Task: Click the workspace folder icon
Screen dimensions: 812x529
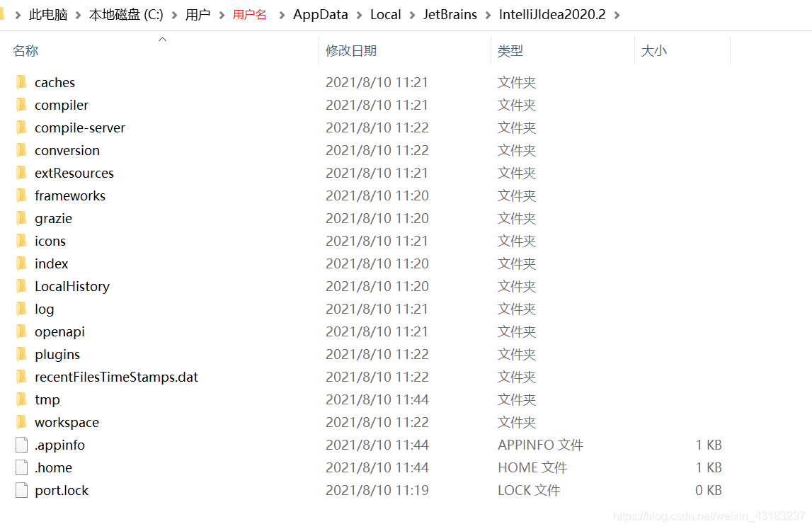Action: 21,422
